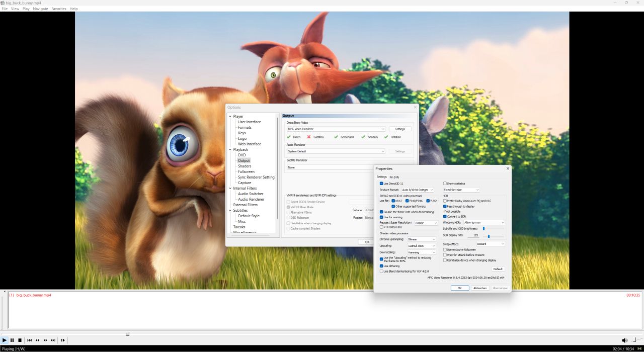Open the Navigate menu
Viewport: 644px width, 352px height.
coord(41,9)
